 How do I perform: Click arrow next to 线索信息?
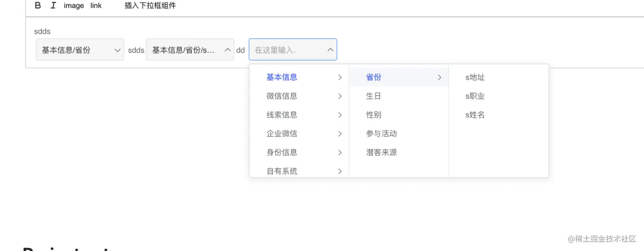[340, 115]
